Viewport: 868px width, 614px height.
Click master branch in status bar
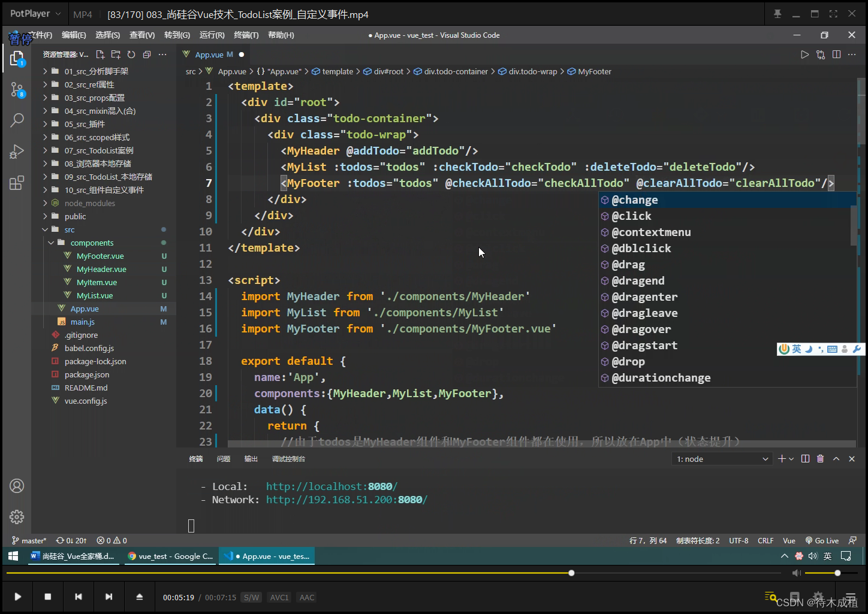29,540
